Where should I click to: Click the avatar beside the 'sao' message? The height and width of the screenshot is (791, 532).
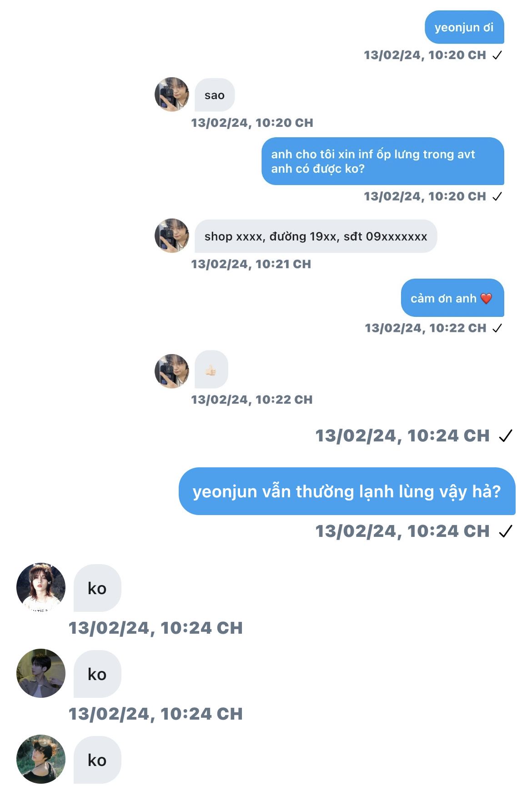pos(172,95)
